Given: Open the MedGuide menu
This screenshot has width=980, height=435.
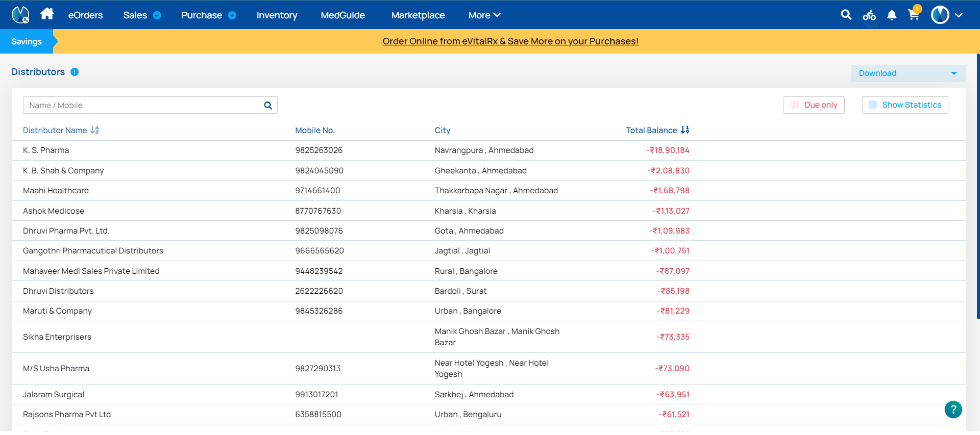Looking at the screenshot, I should pyautogui.click(x=342, y=15).
